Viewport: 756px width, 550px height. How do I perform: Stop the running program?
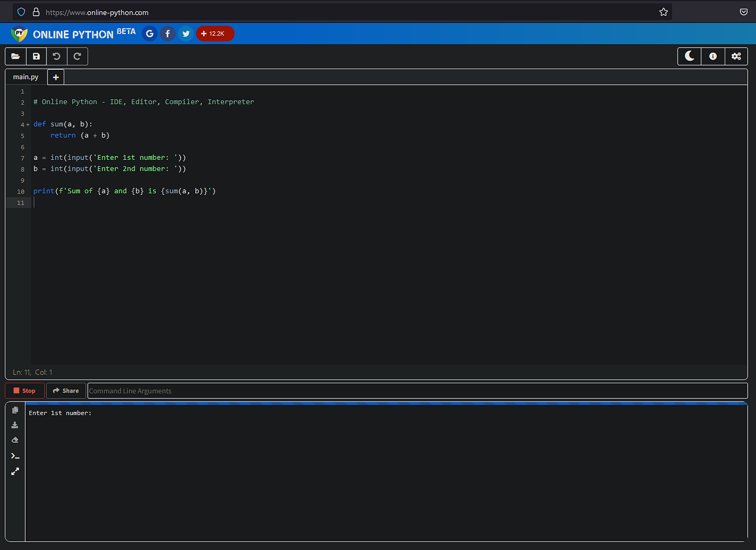(24, 390)
